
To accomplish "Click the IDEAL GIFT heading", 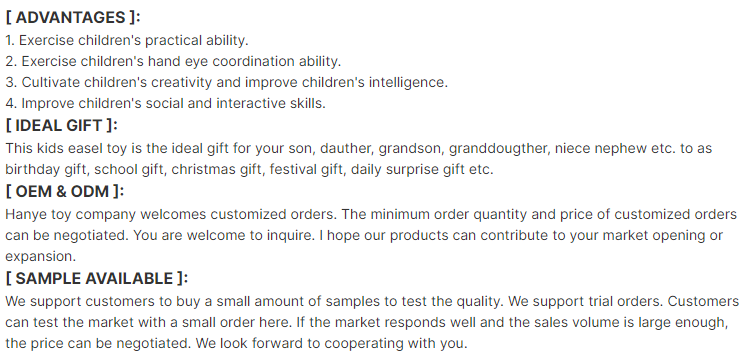I will 62,126.
